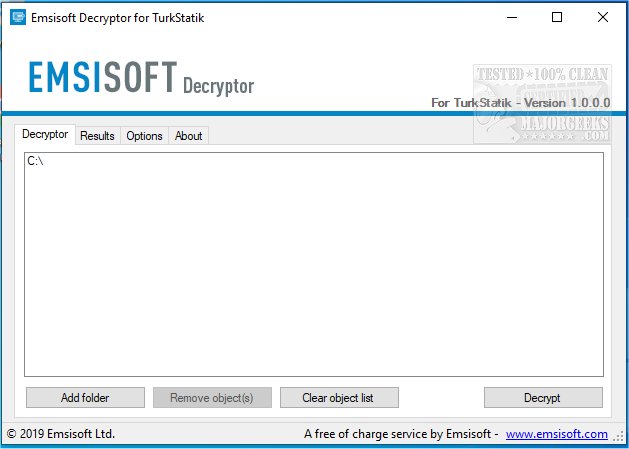
Task: Open the Results tab
Action: tap(97, 136)
